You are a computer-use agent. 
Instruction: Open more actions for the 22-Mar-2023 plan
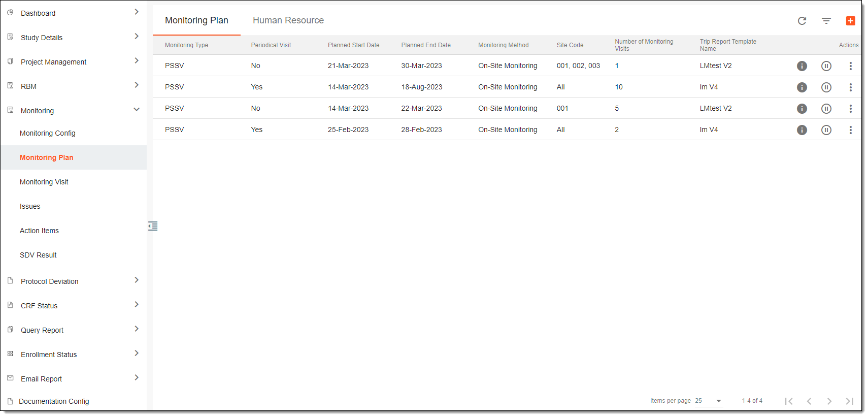(x=851, y=109)
